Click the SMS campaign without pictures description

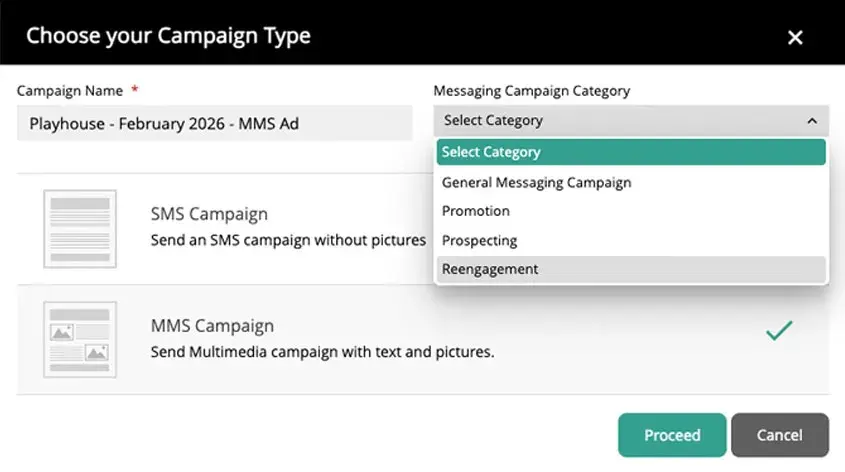[288, 240]
